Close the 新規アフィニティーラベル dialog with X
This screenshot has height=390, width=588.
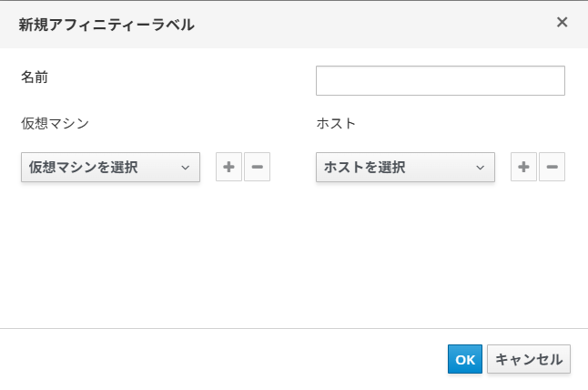[562, 22]
